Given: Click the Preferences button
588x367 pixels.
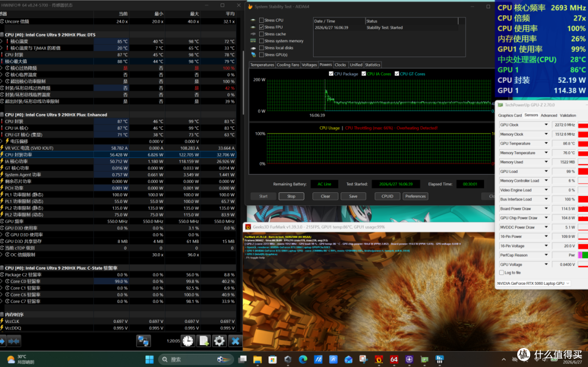Looking at the screenshot, I should point(415,196).
